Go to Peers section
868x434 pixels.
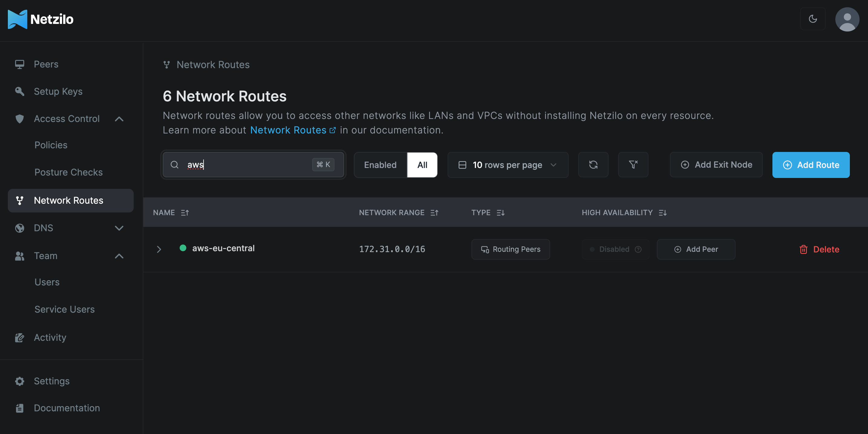(x=46, y=64)
